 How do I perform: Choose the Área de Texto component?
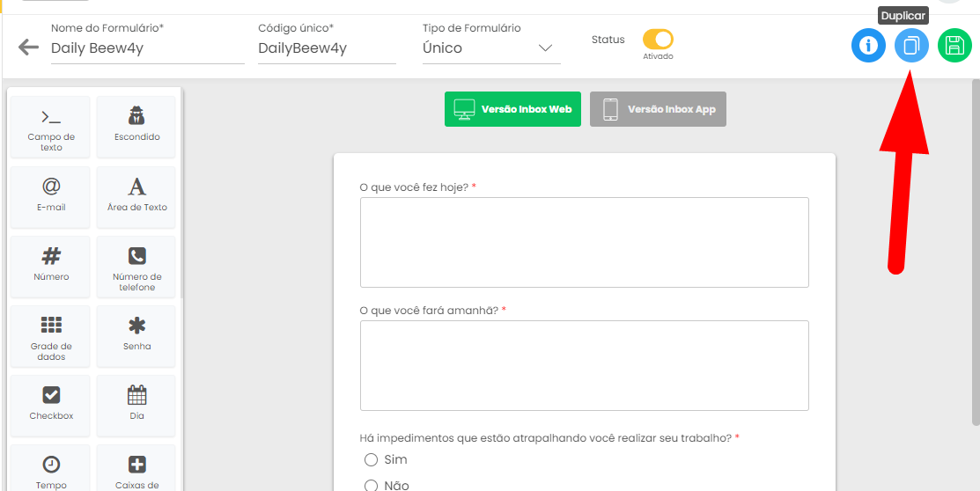(x=136, y=197)
